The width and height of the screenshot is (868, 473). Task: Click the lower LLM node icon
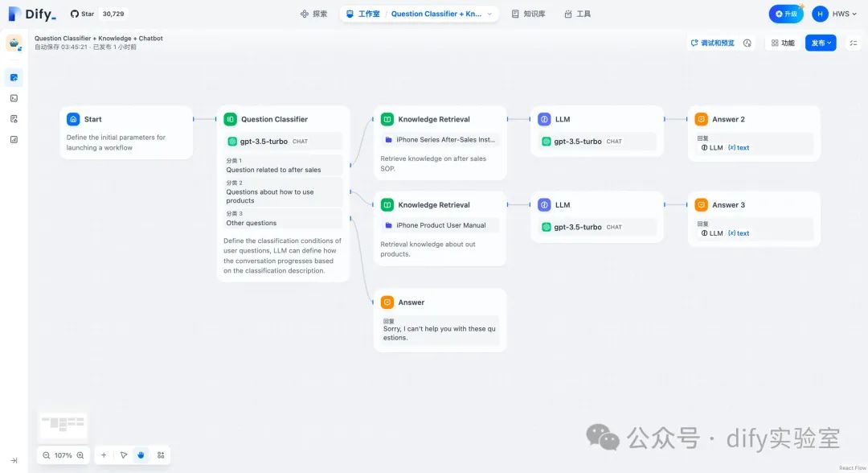pyautogui.click(x=544, y=205)
